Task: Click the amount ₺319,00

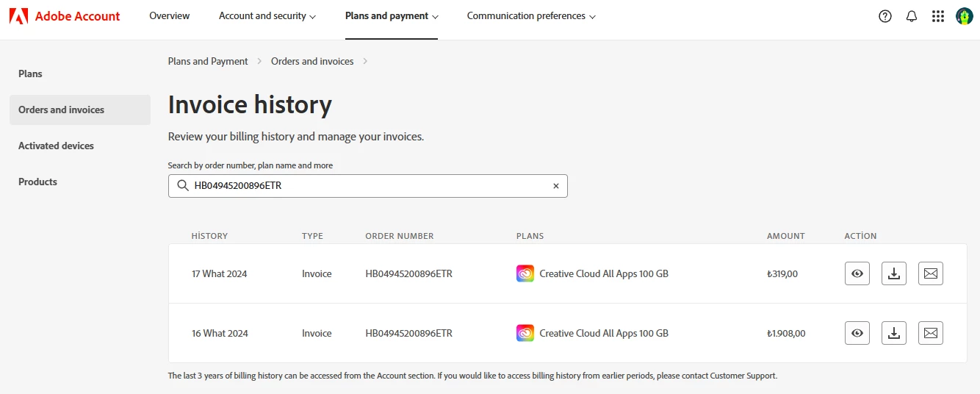Action: pyautogui.click(x=782, y=273)
